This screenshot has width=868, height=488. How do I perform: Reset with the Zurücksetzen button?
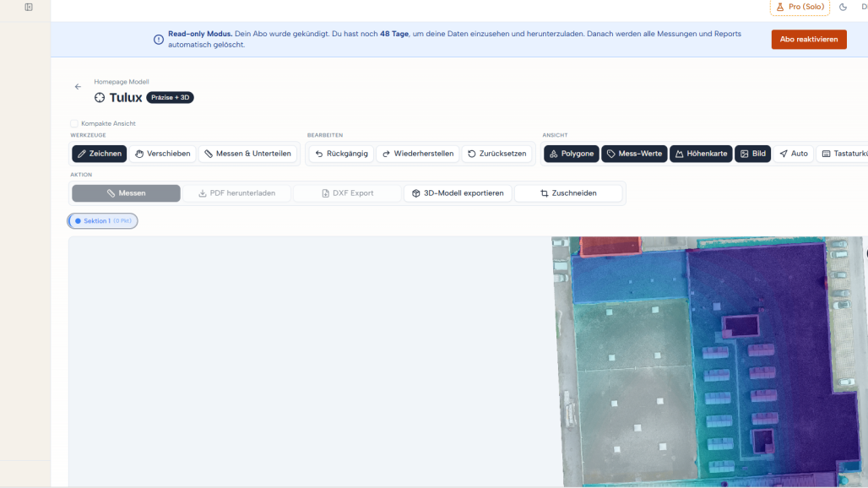click(x=496, y=154)
